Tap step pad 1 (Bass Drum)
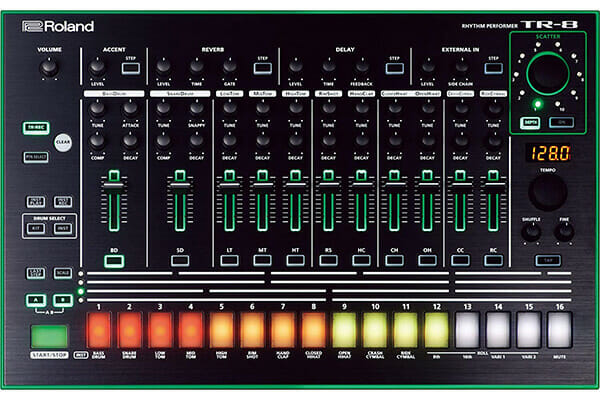The width and height of the screenshot is (600, 400). coord(99,330)
